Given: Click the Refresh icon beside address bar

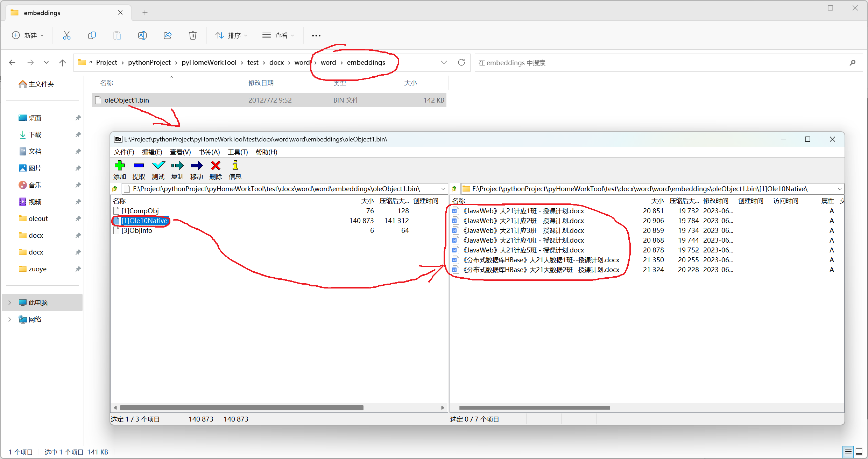Looking at the screenshot, I should 461,62.
